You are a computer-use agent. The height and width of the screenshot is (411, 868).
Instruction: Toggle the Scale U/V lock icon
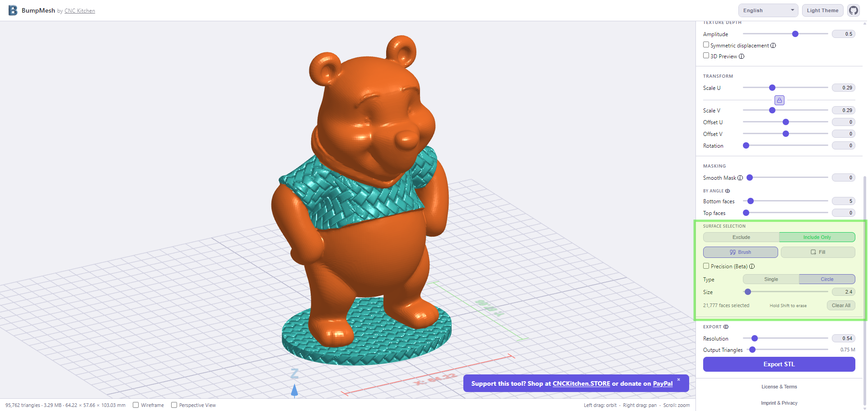(779, 100)
